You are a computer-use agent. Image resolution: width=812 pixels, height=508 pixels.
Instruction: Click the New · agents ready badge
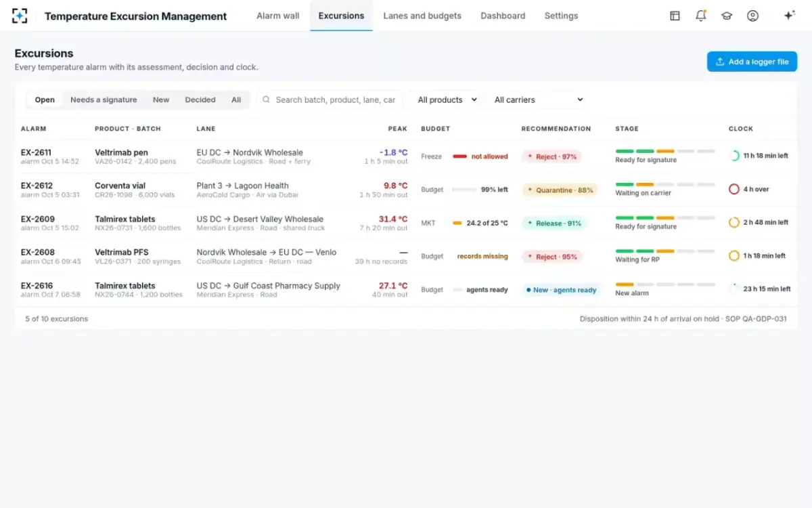(561, 290)
